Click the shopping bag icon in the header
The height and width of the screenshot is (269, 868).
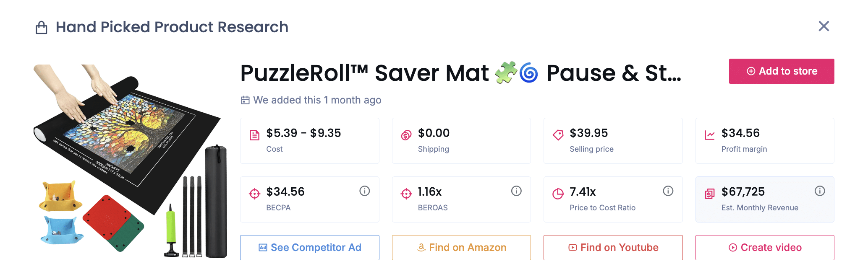point(42,27)
